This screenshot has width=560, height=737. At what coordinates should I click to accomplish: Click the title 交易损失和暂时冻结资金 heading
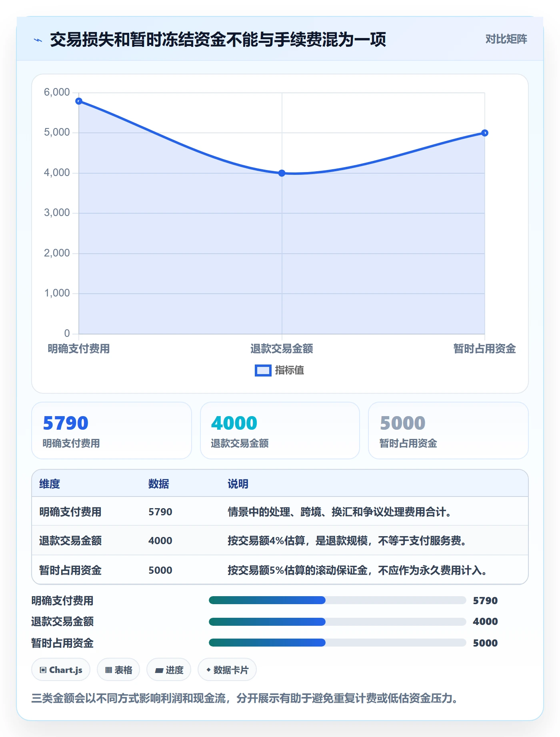[218, 39]
